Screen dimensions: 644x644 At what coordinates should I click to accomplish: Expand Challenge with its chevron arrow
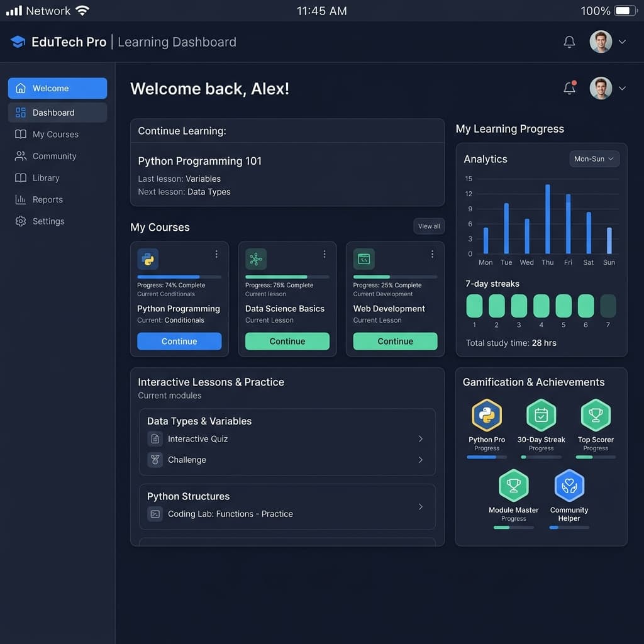[x=420, y=460]
